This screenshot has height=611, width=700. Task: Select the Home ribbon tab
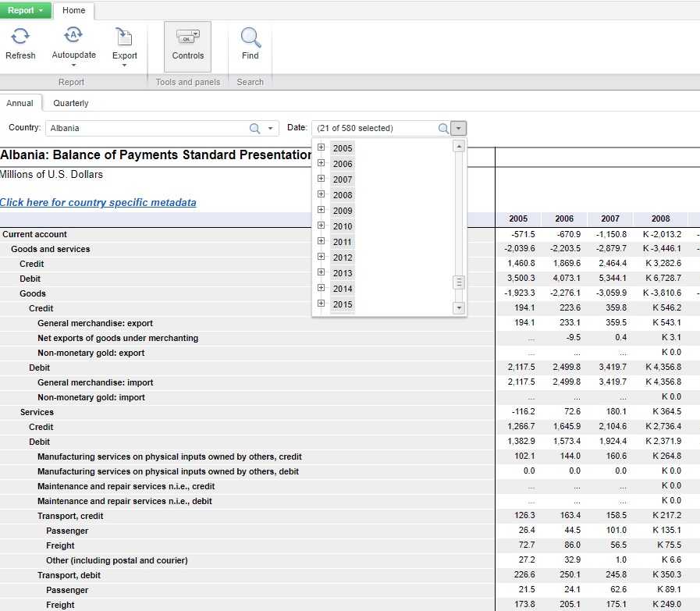click(74, 10)
